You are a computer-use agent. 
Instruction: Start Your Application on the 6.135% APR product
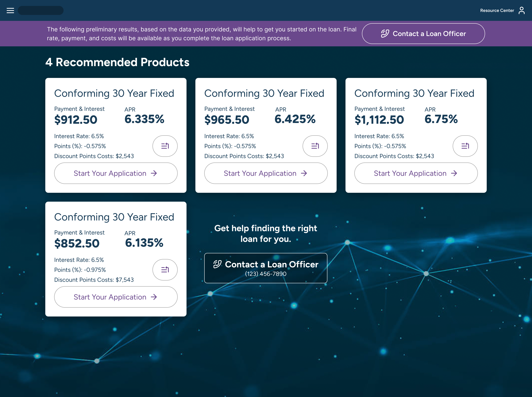point(116,297)
